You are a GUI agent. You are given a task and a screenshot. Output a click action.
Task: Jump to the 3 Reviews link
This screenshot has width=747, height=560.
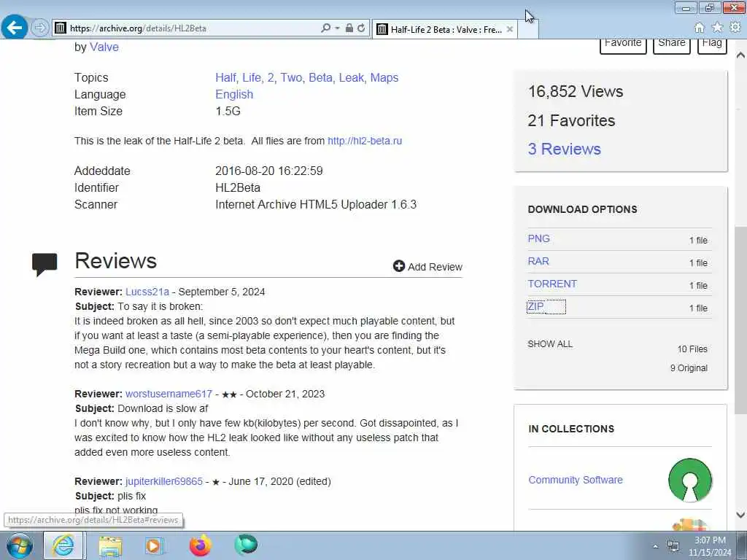click(x=564, y=149)
